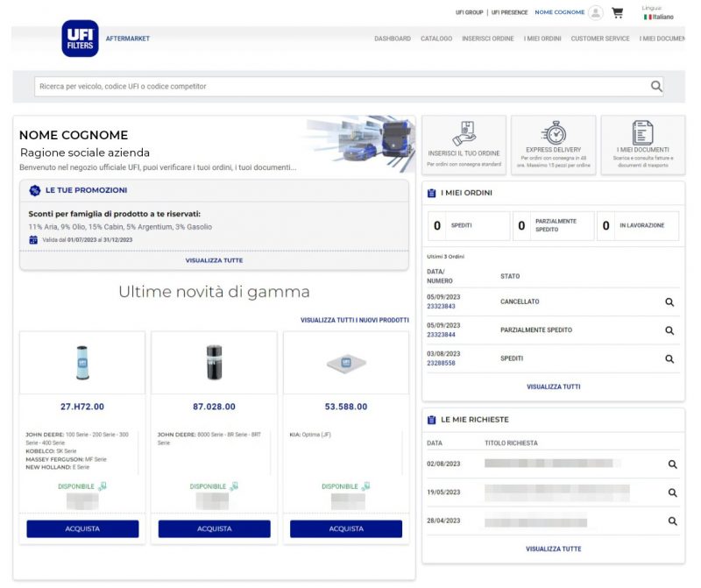The image size is (701, 588).
Task: Click the I miei documenti document icon
Action: click(643, 132)
